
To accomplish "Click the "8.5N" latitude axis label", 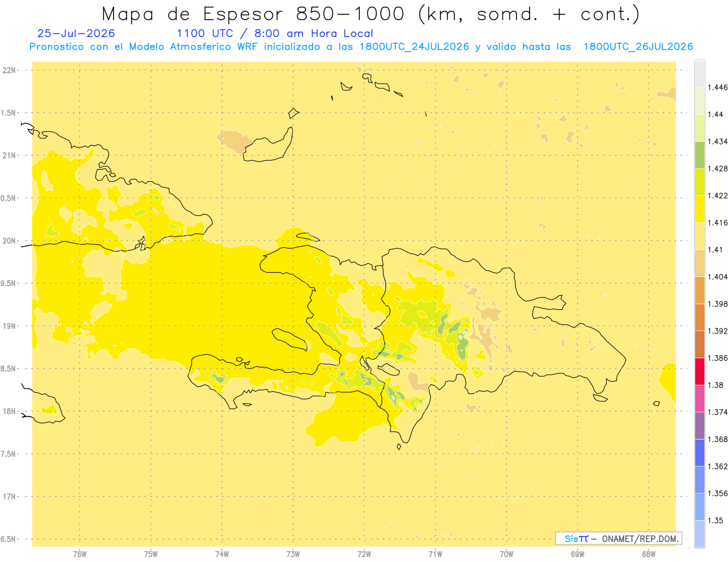I will click(x=9, y=369).
